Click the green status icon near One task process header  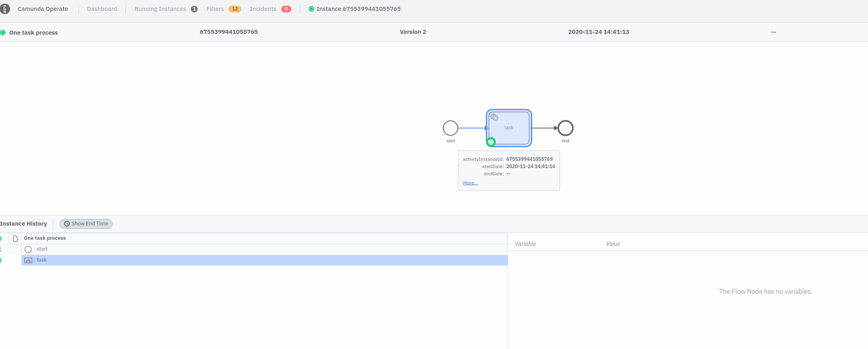(3, 33)
